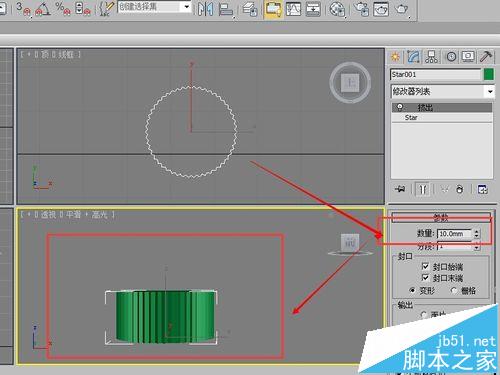Select the 挤出 modifier in the stack
Image resolution: width=500 pixels, height=375 pixels.
pos(442,107)
